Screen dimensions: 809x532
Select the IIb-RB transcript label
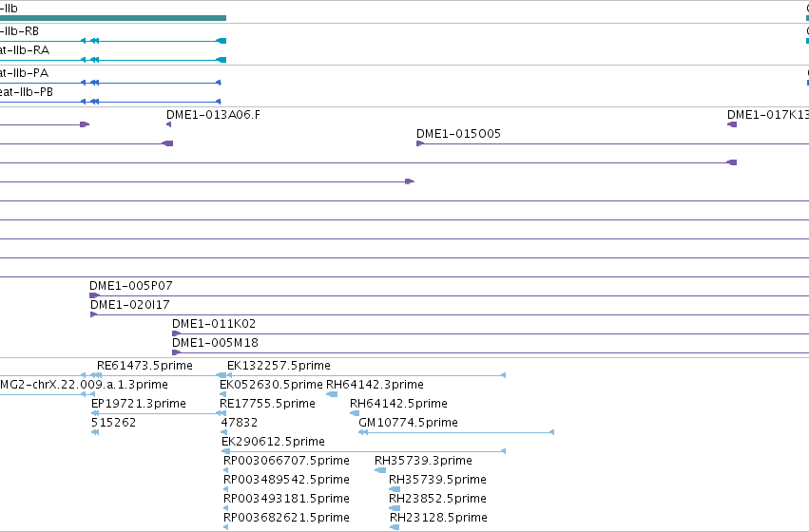click(x=19, y=31)
